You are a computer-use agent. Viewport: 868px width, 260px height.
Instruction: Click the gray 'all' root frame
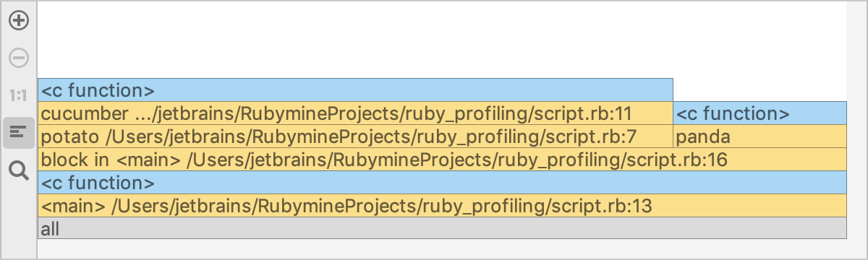442,229
